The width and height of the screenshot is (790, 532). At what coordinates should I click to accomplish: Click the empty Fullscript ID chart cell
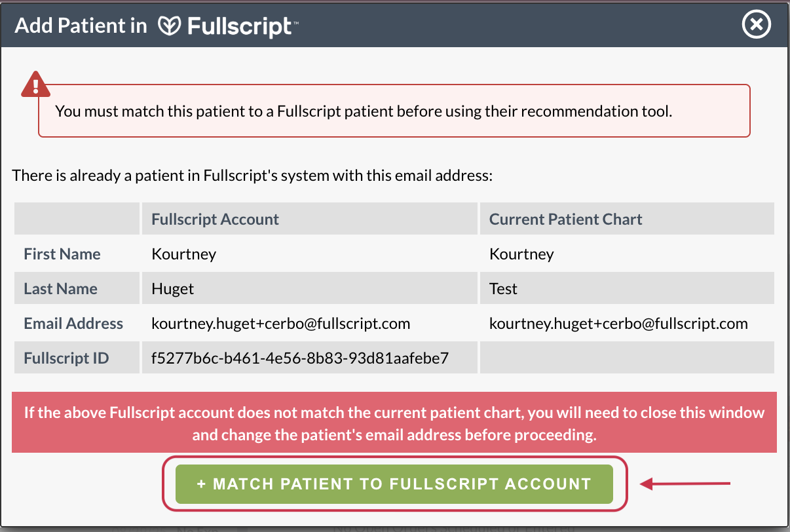pos(627,358)
